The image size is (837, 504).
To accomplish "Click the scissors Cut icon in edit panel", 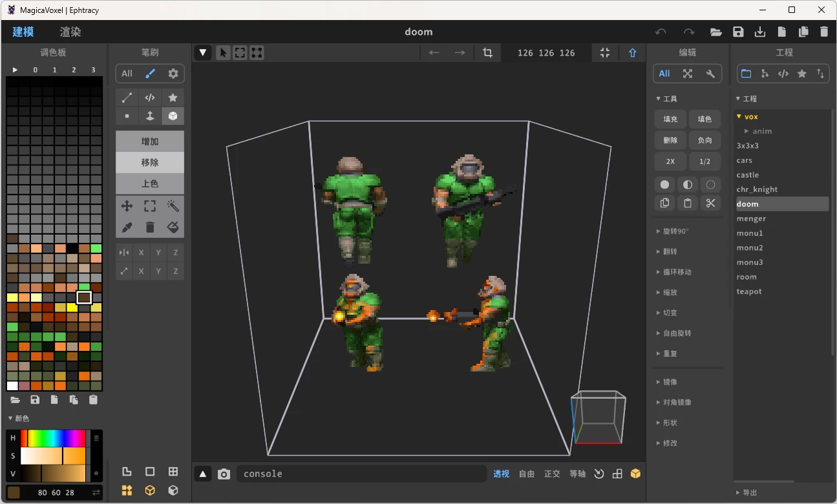I will (710, 203).
